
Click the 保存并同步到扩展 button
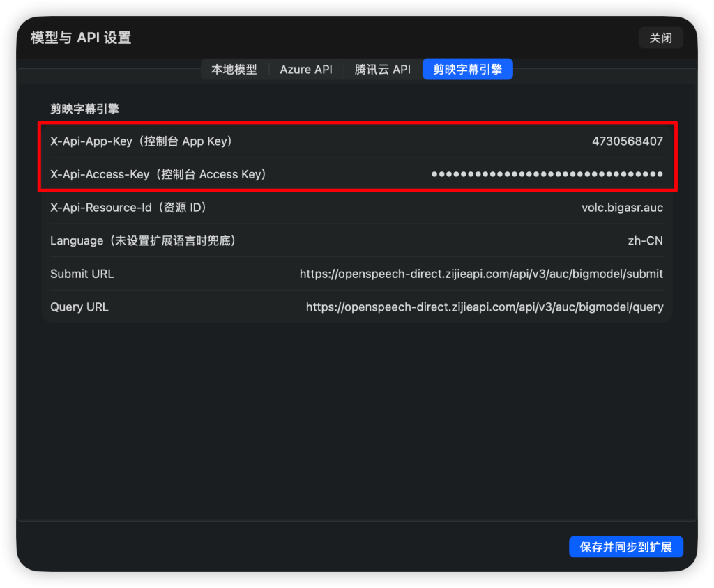(x=625, y=547)
